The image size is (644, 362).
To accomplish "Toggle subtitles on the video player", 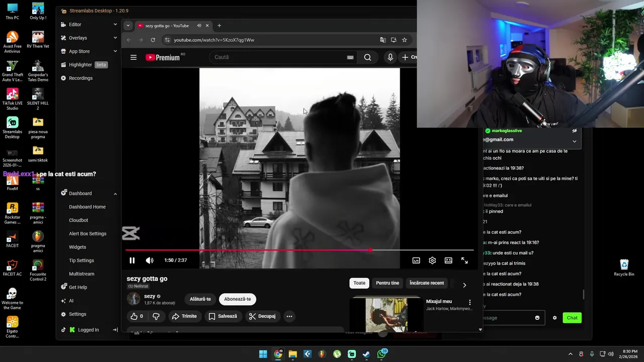I will coord(416,260).
